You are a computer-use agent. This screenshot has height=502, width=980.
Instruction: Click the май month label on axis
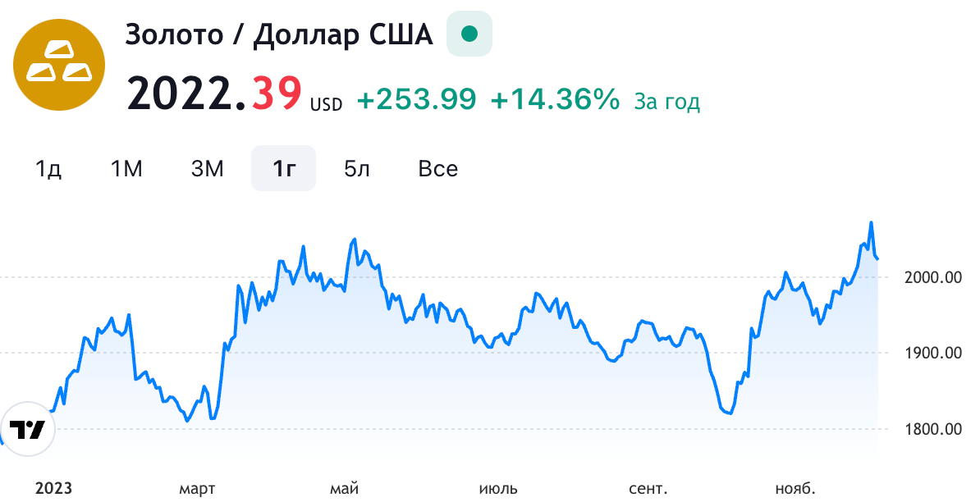coord(345,487)
